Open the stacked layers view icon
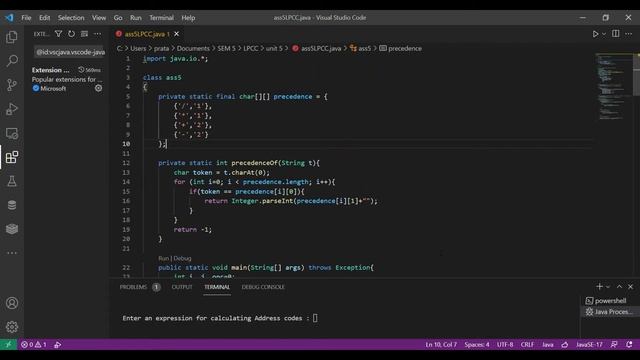 pyautogui.click(x=12, y=229)
